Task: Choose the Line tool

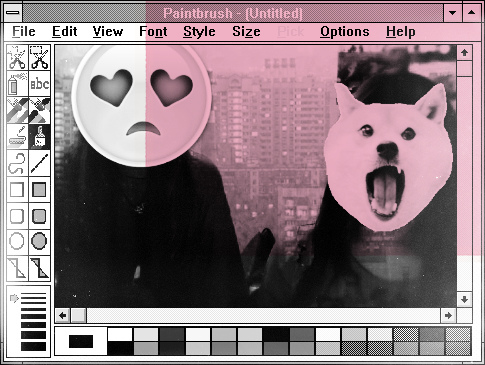Action: pos(40,163)
